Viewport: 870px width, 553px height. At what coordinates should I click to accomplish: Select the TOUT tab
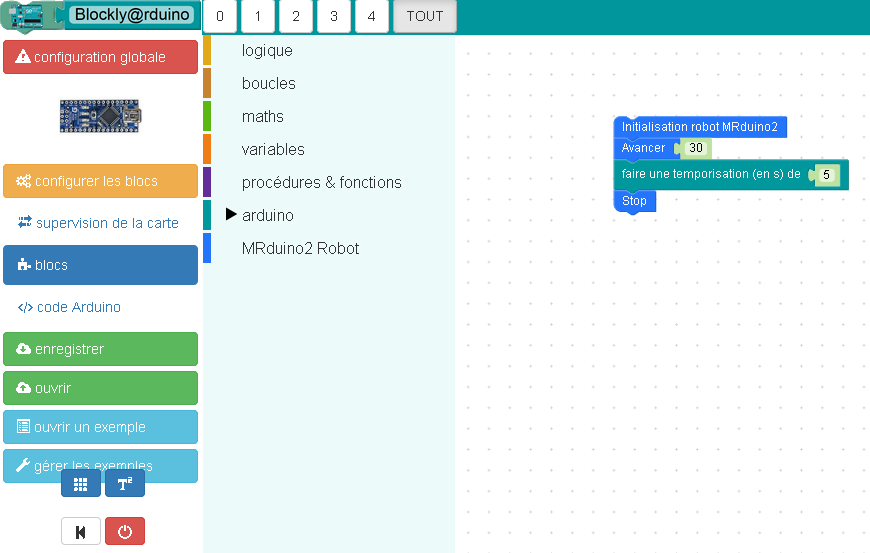(424, 17)
